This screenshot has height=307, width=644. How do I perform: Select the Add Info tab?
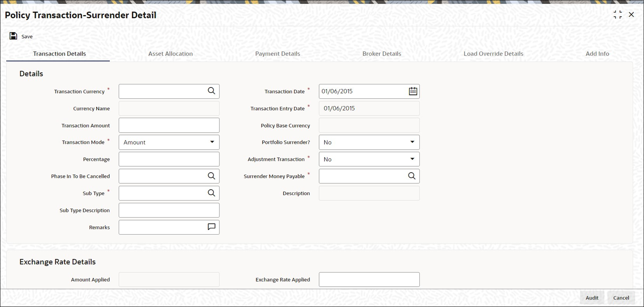tap(597, 54)
